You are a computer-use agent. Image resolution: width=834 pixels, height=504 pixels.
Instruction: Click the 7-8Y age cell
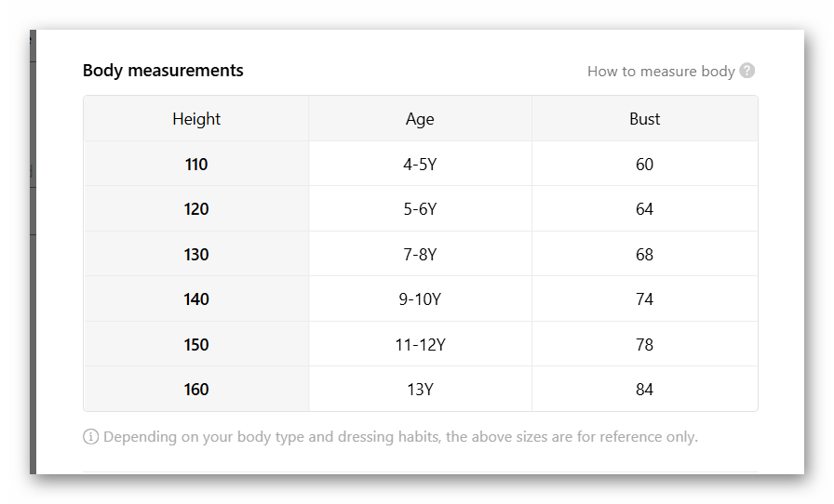(x=420, y=255)
